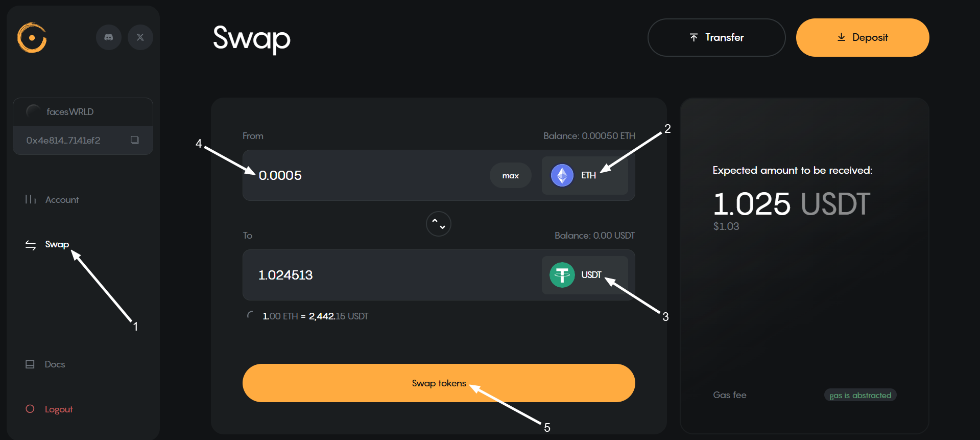Viewport: 980px width, 440px height.
Task: Open the Discord link icon
Action: pos(109,37)
